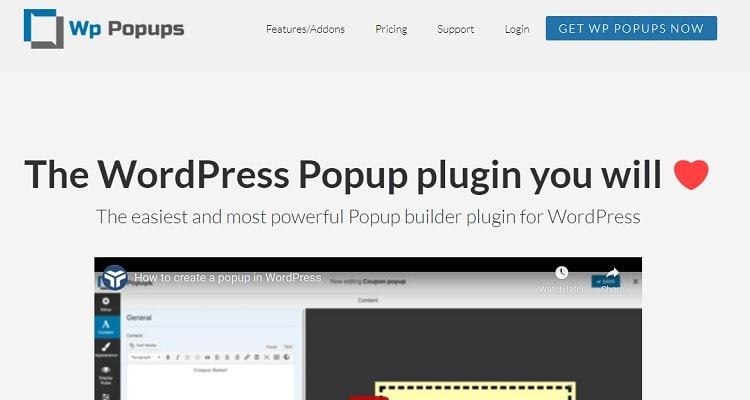Click the YouTube channel avatar on video
750x400 pixels.
coord(115,278)
